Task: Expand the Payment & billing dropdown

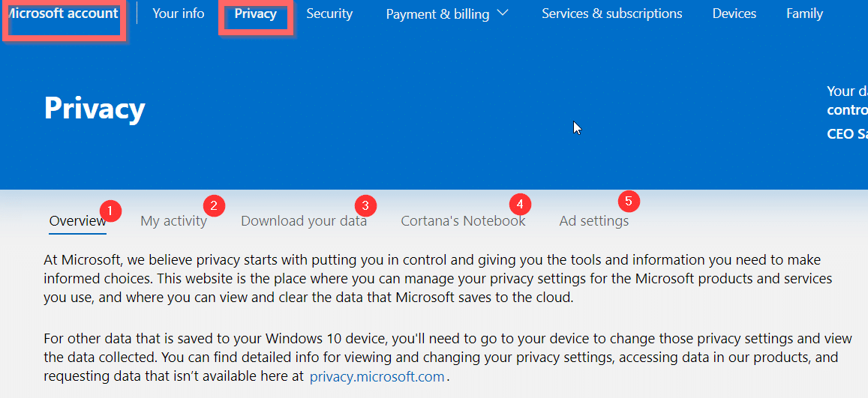Action: coord(447,13)
